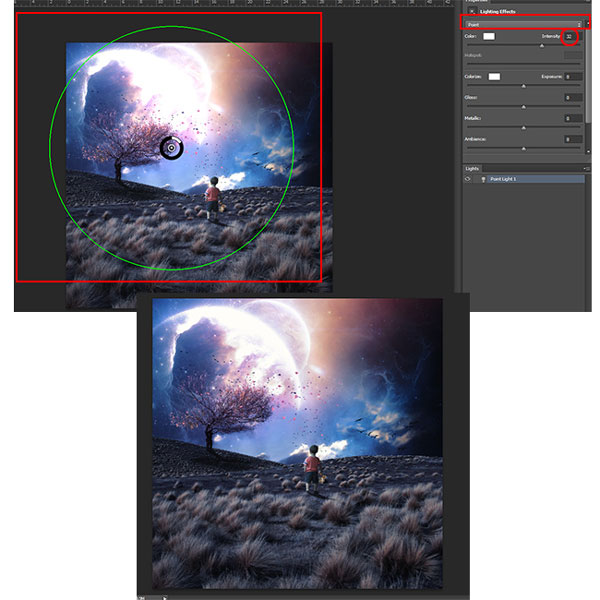Viewport: 600px width, 600px height.
Task: Click the Lighting Effects panel icon
Action: coord(472,11)
